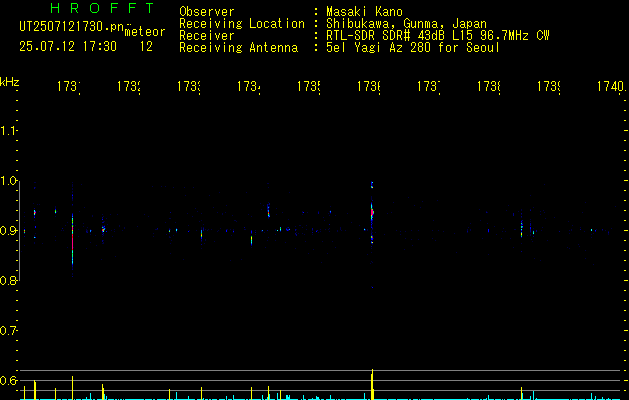Click the 1.0 kHz axis tick label
The image size is (629, 400).
point(9,181)
